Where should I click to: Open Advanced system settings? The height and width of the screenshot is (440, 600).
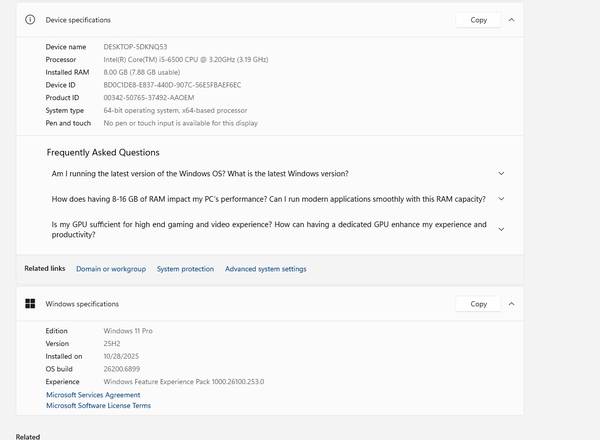(x=265, y=269)
